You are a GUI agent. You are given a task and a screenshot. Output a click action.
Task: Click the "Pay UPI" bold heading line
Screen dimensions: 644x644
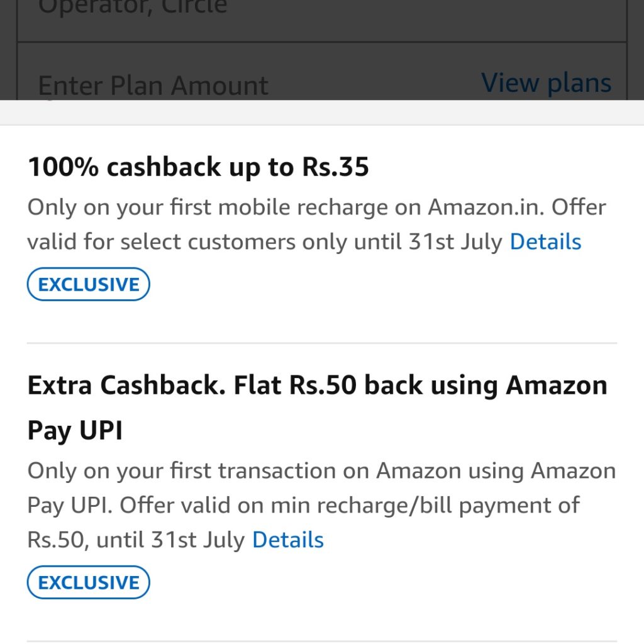[75, 431]
